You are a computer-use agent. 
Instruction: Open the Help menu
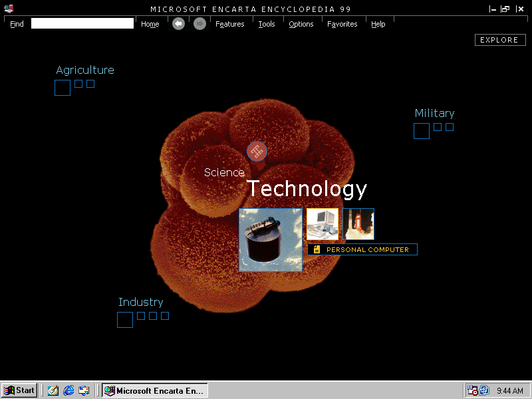pyautogui.click(x=378, y=24)
